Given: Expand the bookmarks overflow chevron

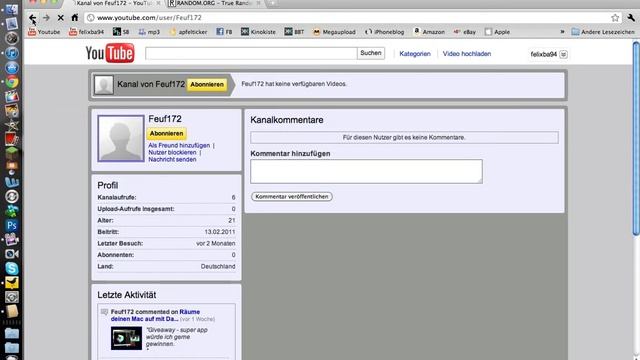Looking at the screenshot, I should click(x=562, y=32).
